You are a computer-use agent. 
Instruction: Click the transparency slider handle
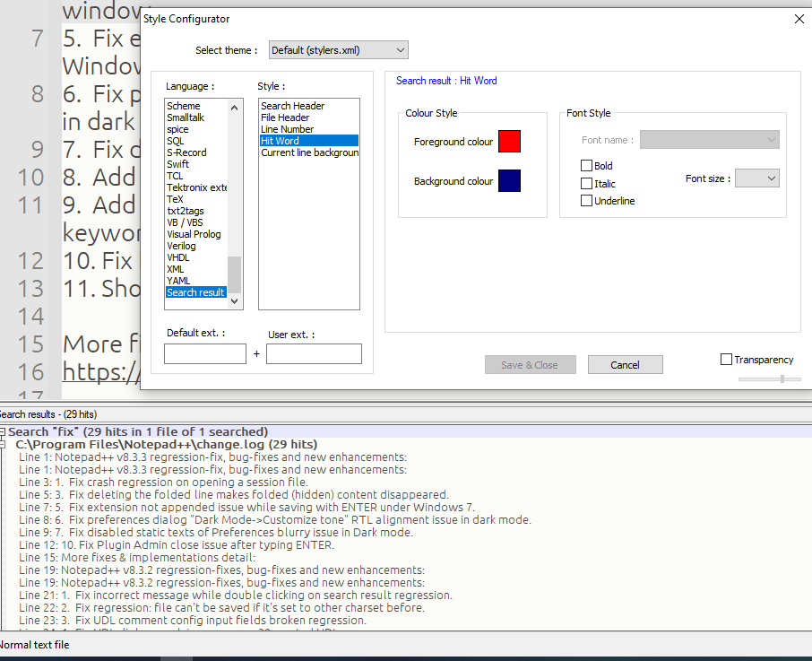782,379
